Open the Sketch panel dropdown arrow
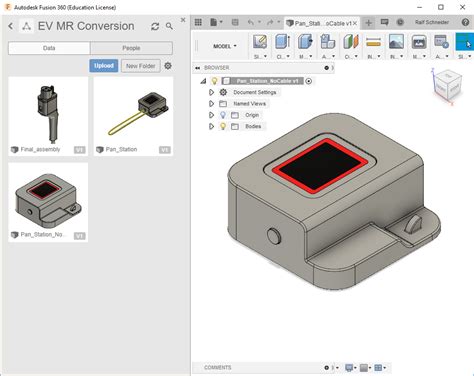Image resolution: width=474 pixels, height=376 pixels. click(265, 56)
